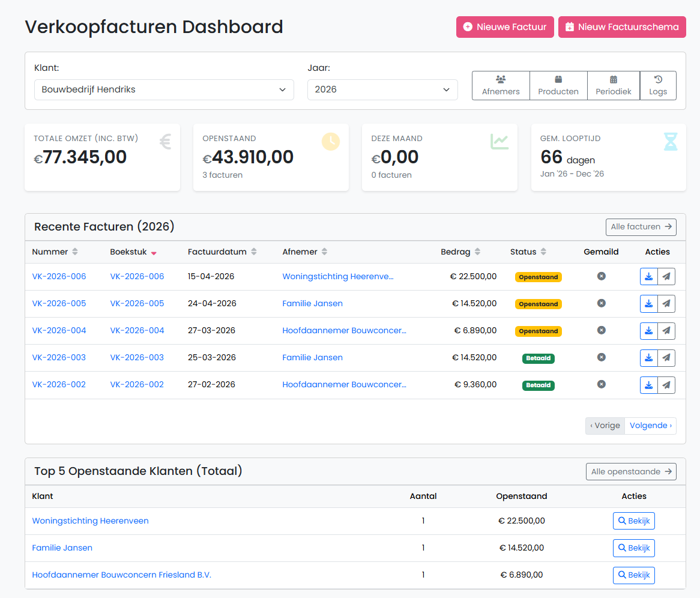Sort table by Nummer column
700x598 pixels.
[55, 252]
